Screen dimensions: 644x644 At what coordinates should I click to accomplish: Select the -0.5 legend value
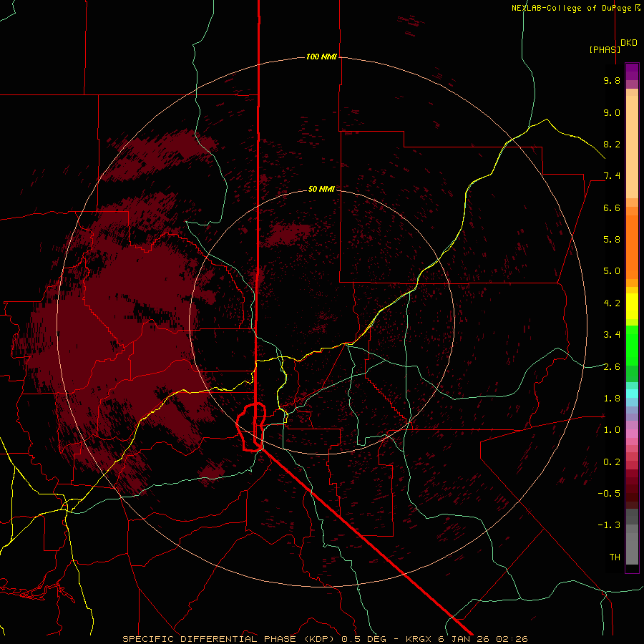click(609, 494)
